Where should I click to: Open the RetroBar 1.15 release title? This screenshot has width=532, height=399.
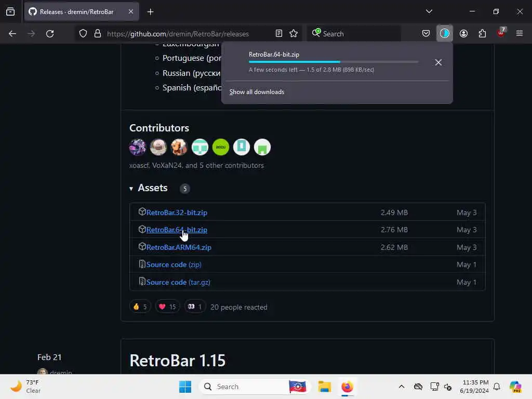[178, 361]
